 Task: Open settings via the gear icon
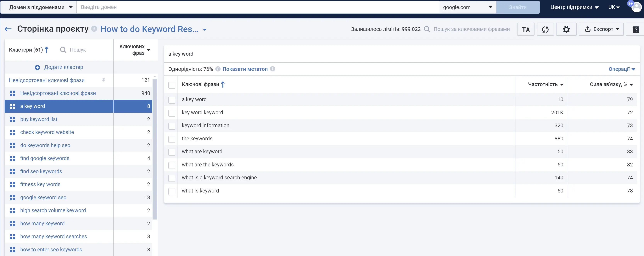point(566,29)
